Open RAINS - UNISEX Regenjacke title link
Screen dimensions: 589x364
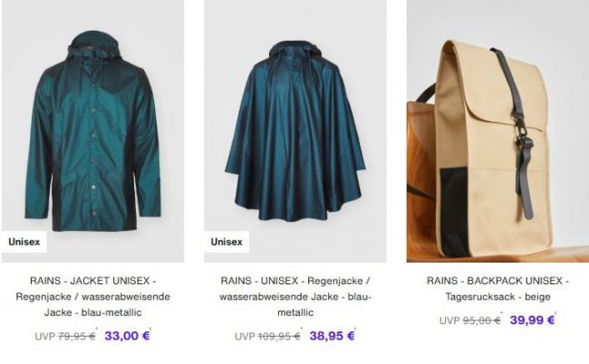(295, 296)
